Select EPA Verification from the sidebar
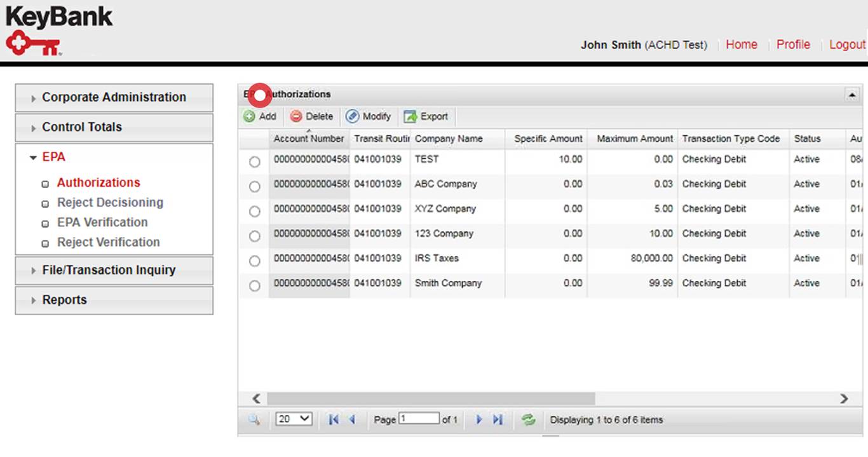 [102, 222]
